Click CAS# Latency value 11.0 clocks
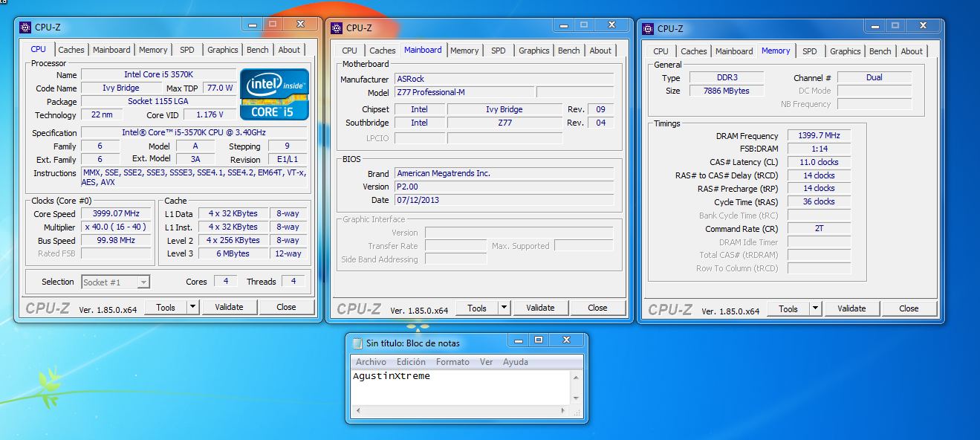The width and height of the screenshot is (980, 440). [x=820, y=162]
